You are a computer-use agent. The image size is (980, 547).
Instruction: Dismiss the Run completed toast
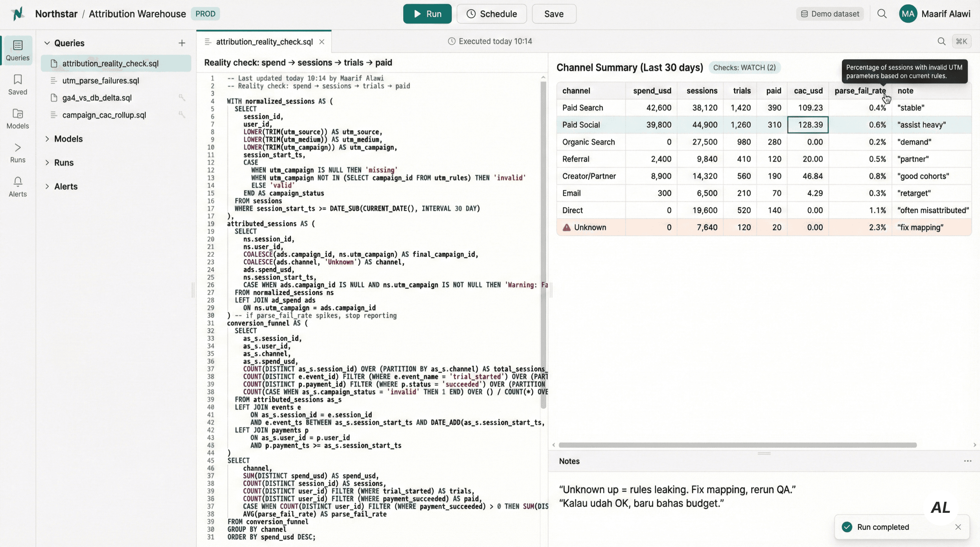tap(958, 527)
